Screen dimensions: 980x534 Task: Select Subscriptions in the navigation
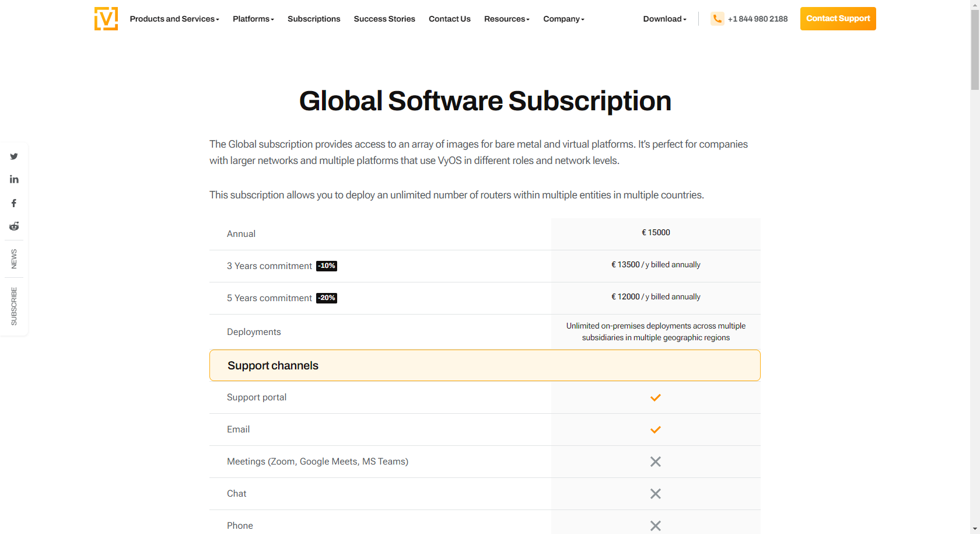coord(314,18)
